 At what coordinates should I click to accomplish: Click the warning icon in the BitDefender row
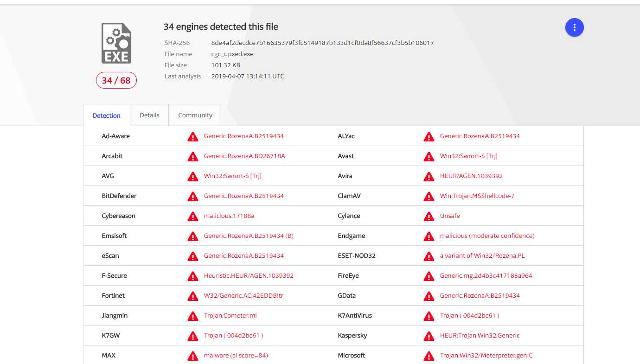point(193,196)
